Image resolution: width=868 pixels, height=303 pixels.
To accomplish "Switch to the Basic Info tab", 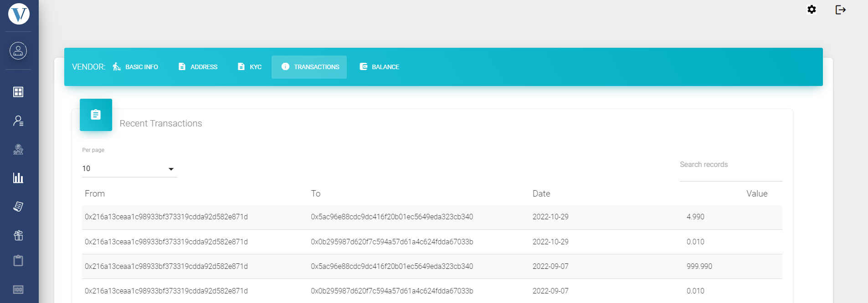I will coord(135,67).
